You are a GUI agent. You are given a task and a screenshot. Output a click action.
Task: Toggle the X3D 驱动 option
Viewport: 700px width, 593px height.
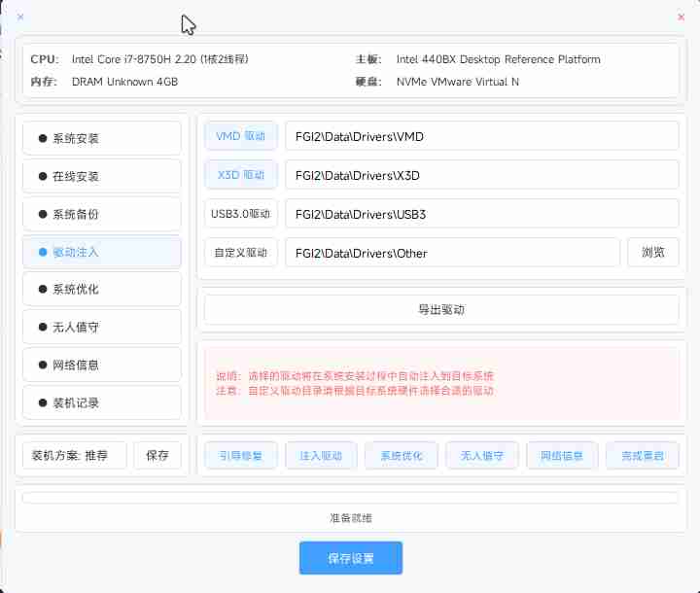click(241, 176)
